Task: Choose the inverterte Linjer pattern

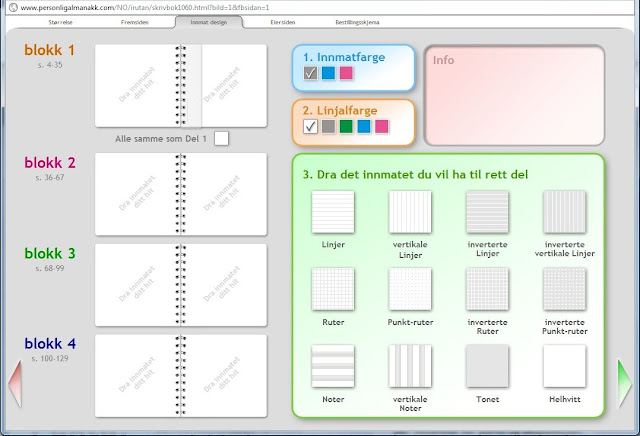Action: coord(487,212)
